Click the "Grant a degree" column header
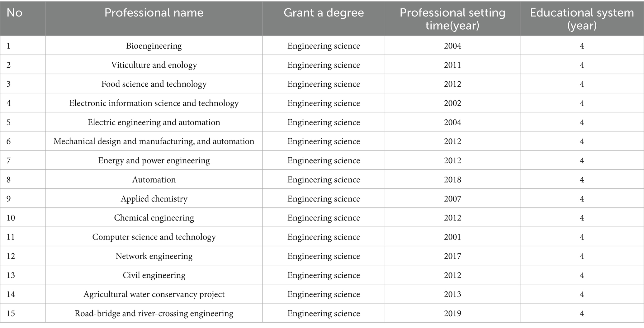644x328 pixels. [x=324, y=13]
